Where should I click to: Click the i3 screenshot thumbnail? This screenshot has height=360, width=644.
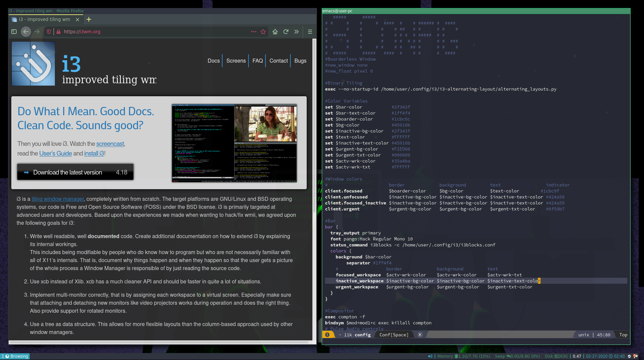pos(234,143)
